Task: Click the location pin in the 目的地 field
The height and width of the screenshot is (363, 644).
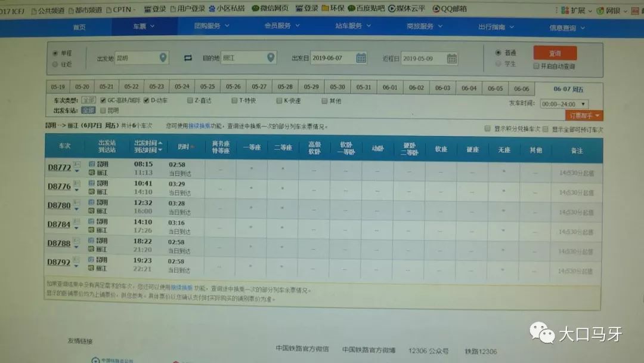Action: tap(271, 57)
